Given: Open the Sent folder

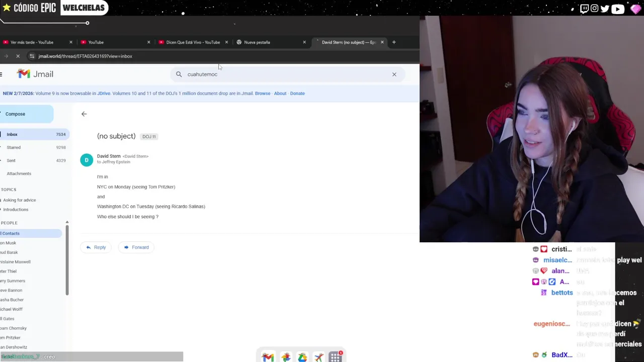Looking at the screenshot, I should pyautogui.click(x=33, y=160).
